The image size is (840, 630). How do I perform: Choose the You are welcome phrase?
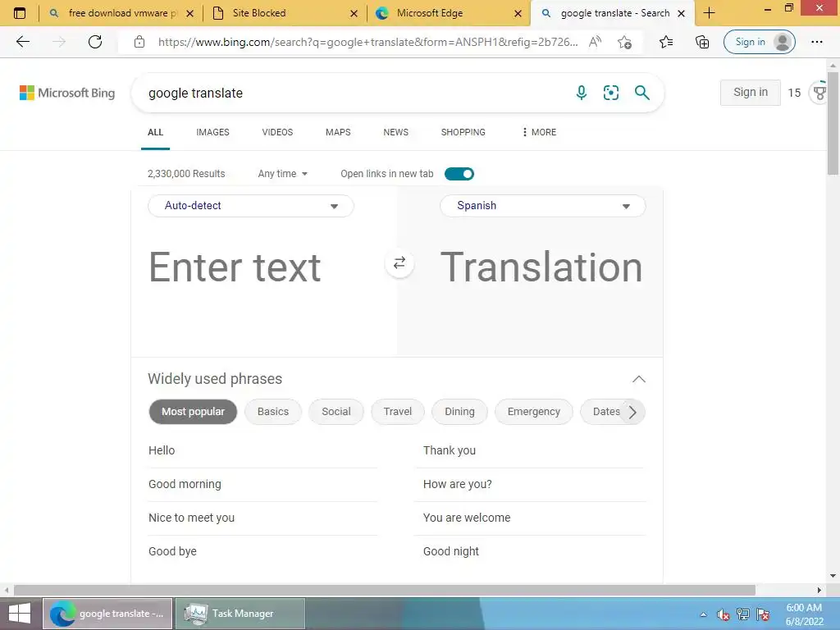coord(467,518)
